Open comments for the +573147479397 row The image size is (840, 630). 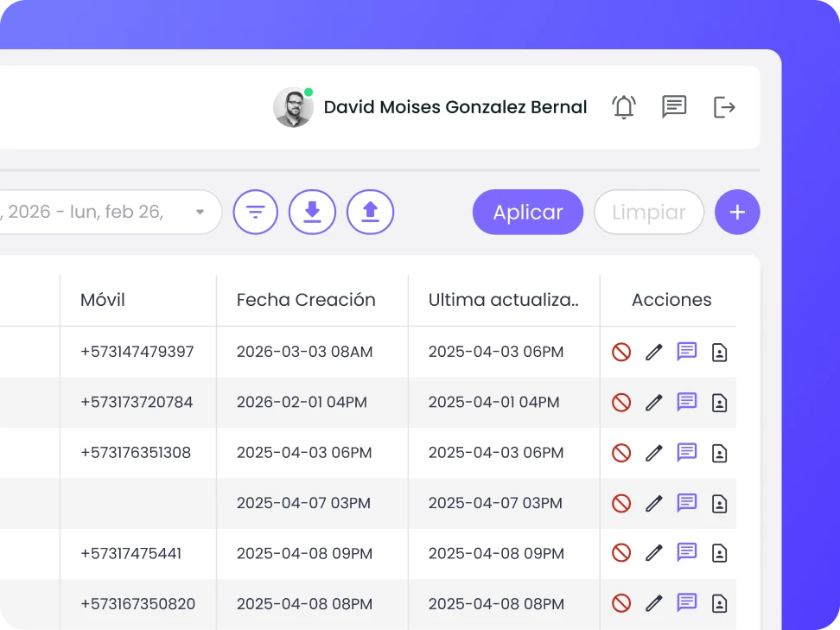coord(687,352)
